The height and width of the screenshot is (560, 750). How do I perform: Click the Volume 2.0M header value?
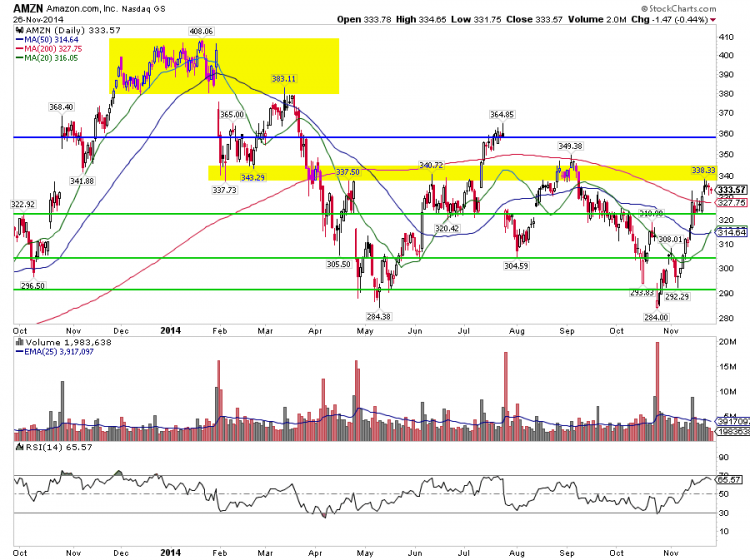[x=597, y=20]
